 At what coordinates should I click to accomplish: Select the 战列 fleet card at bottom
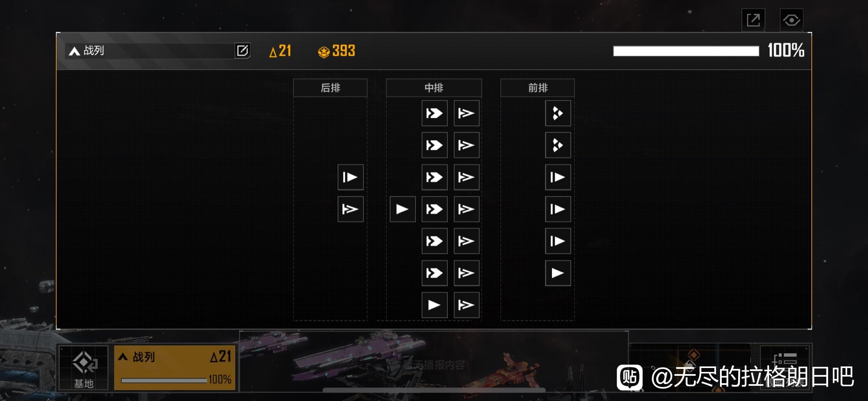[174, 368]
